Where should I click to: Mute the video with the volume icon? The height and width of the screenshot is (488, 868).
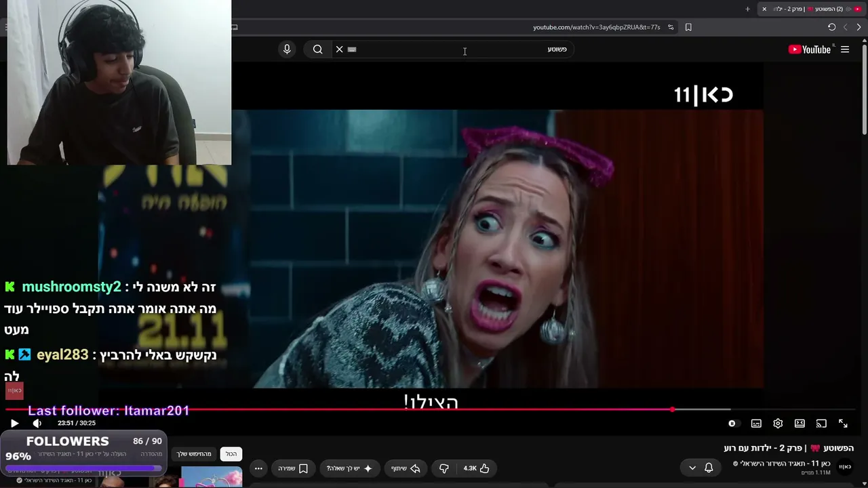[x=37, y=423]
